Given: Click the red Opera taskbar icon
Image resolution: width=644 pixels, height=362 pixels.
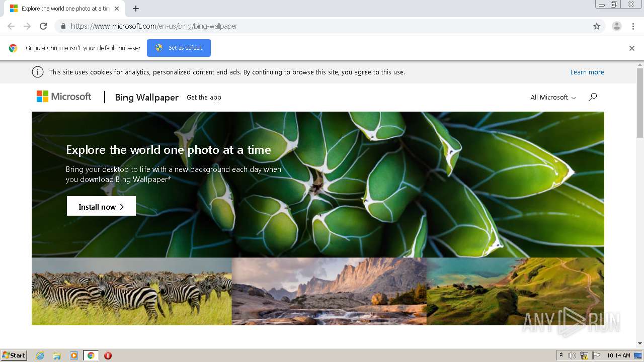Looking at the screenshot, I should (x=108, y=355).
